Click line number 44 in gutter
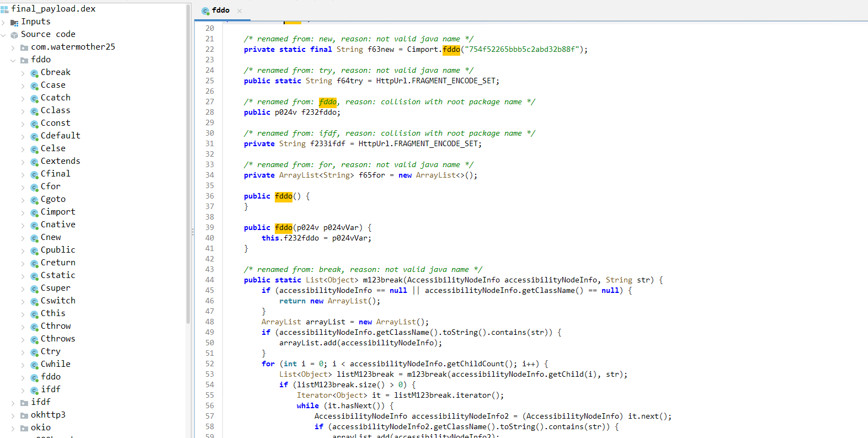 [210, 280]
